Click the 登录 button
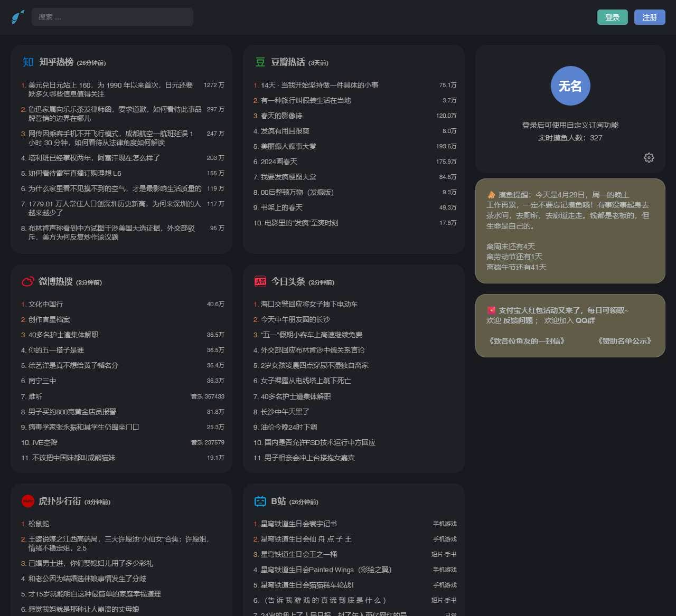The image size is (676, 616). pyautogui.click(x=613, y=17)
